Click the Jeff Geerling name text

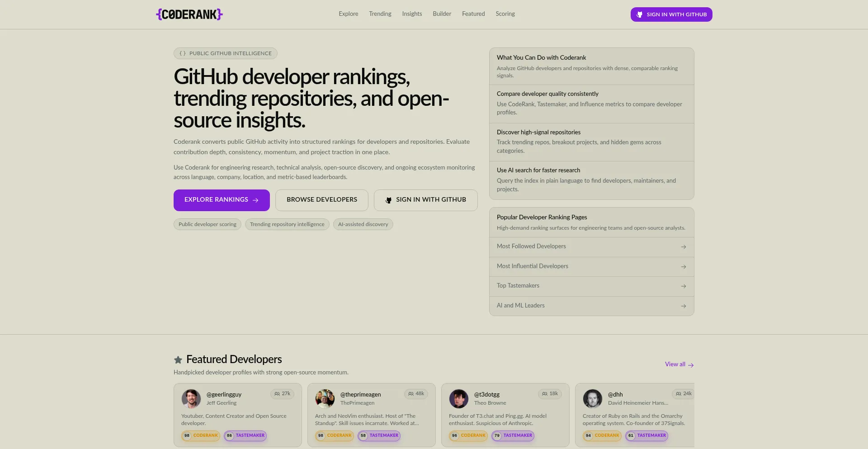222,403
